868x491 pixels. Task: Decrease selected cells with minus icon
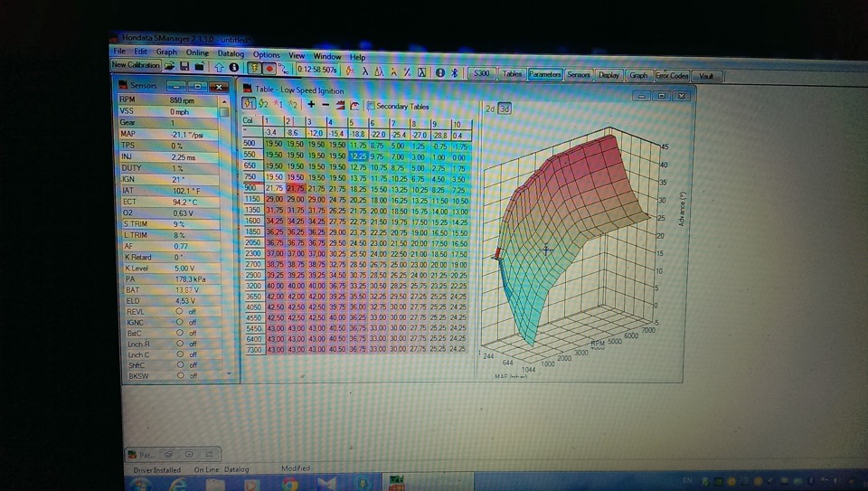(325, 105)
